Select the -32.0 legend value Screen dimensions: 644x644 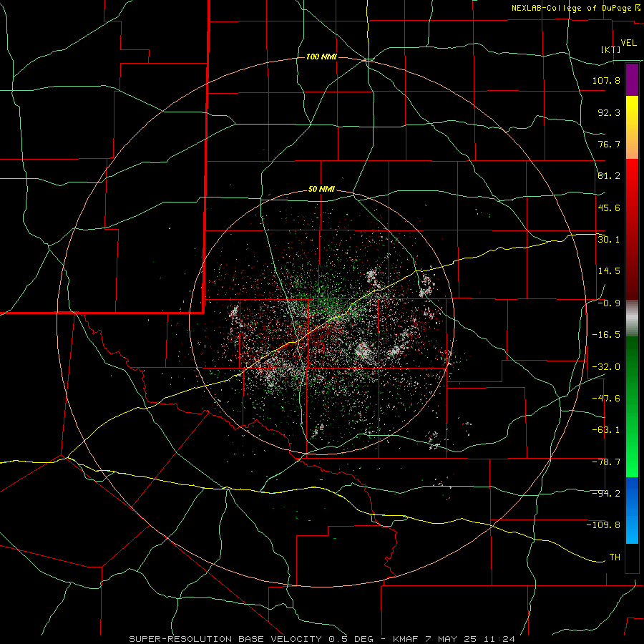(x=606, y=367)
